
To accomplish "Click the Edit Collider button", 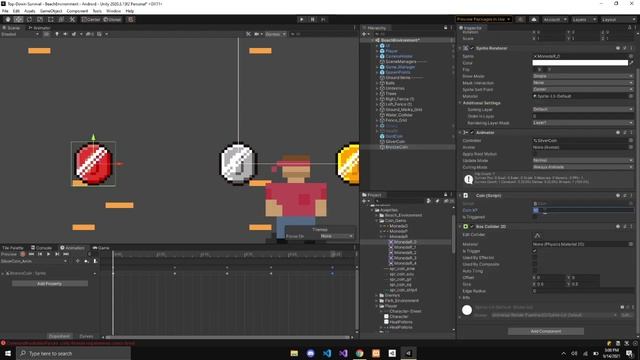I will pos(537,236).
